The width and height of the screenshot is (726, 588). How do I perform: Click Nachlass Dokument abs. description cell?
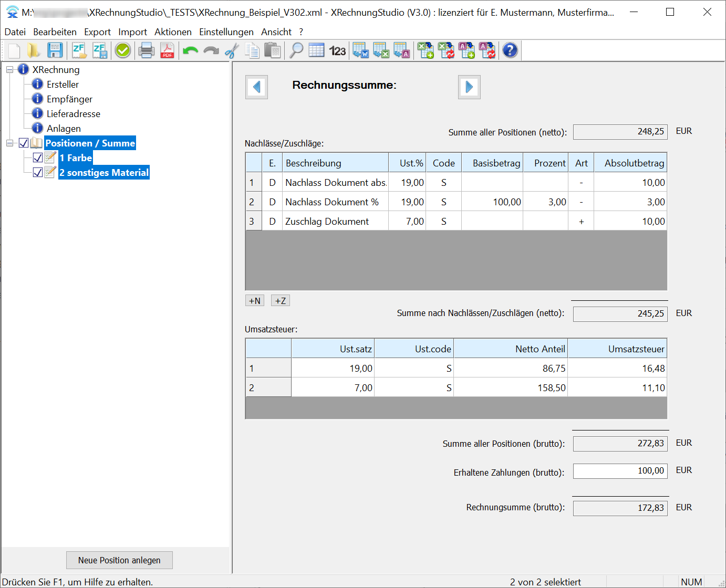pos(336,183)
